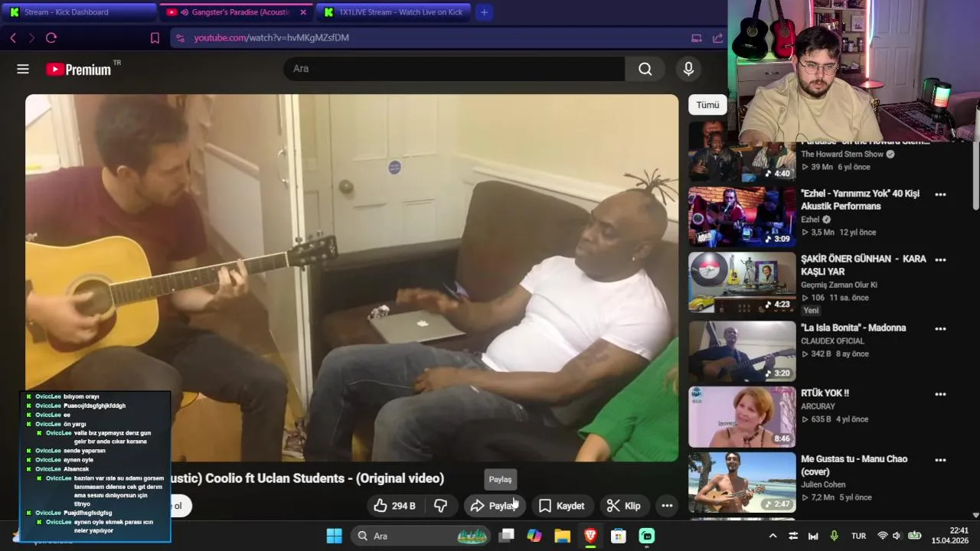Start voice search with microphone icon
Image resolution: width=980 pixels, height=551 pixels.
pyautogui.click(x=688, y=69)
